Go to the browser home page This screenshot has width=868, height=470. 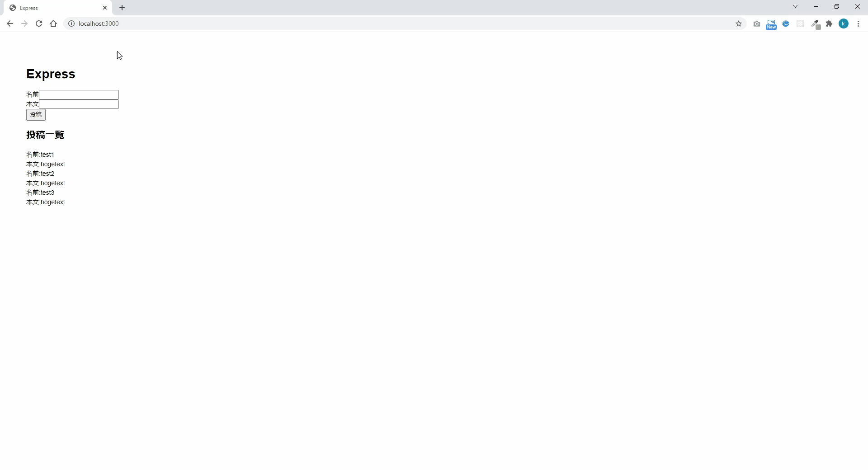coord(53,23)
